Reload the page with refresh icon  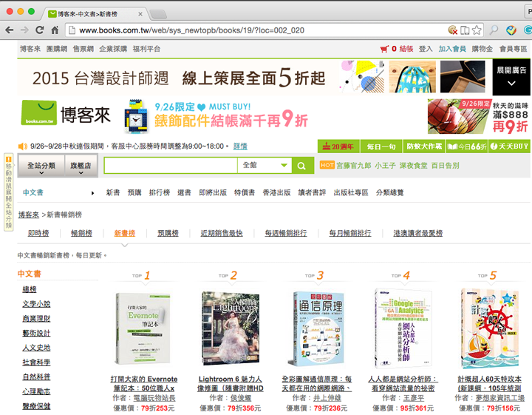pyautogui.click(x=39, y=30)
